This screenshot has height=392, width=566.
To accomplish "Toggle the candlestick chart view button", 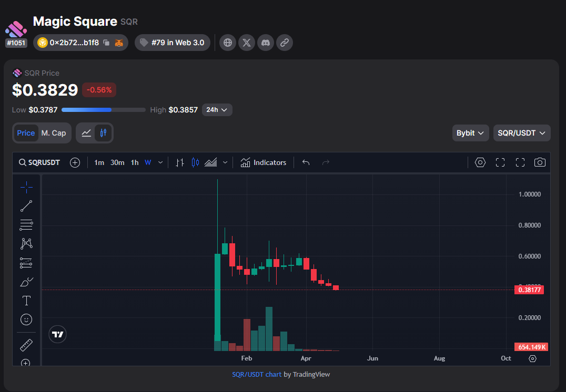I will pos(103,133).
